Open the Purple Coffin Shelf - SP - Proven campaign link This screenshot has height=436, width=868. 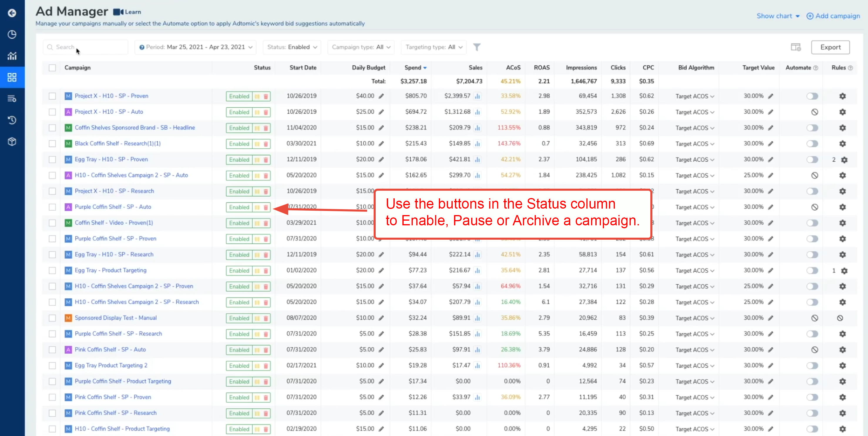tap(115, 239)
